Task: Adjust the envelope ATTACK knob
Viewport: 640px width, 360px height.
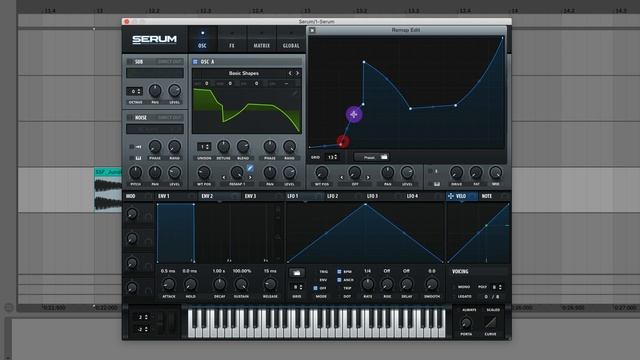Action: [x=169, y=284]
